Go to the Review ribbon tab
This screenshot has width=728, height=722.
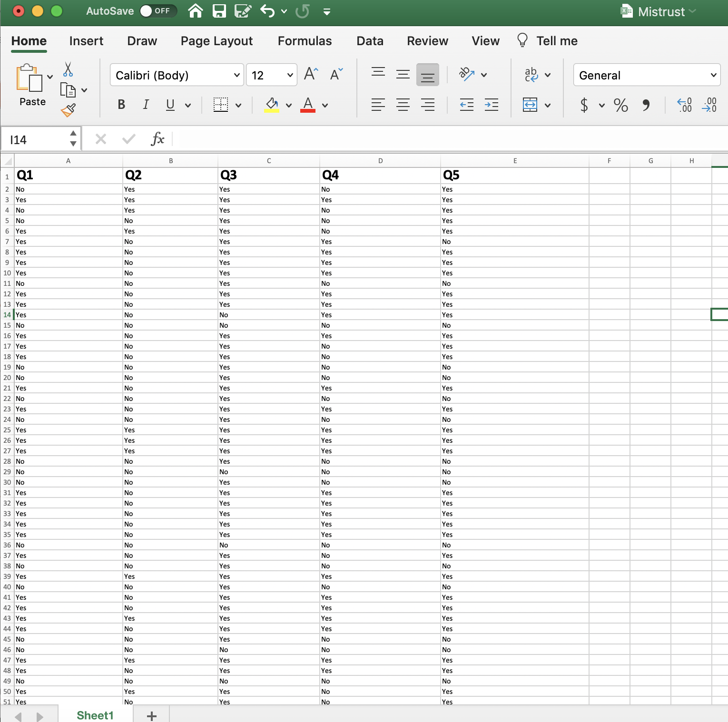427,41
